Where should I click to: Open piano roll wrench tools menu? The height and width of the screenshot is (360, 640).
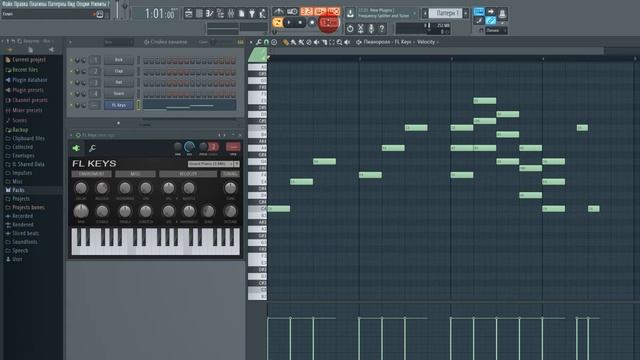pyautogui.click(x=259, y=42)
